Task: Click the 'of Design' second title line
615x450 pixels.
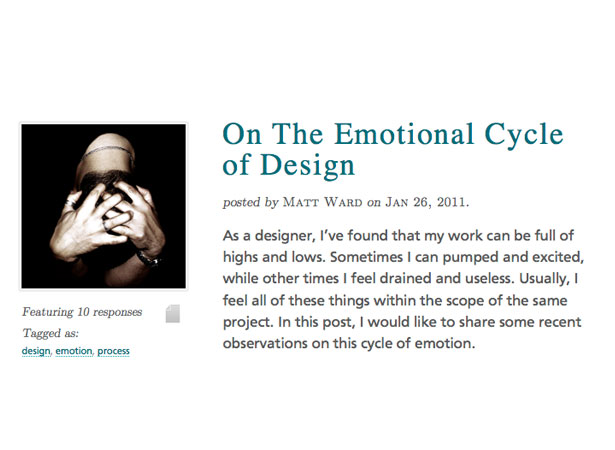Action: (289, 166)
